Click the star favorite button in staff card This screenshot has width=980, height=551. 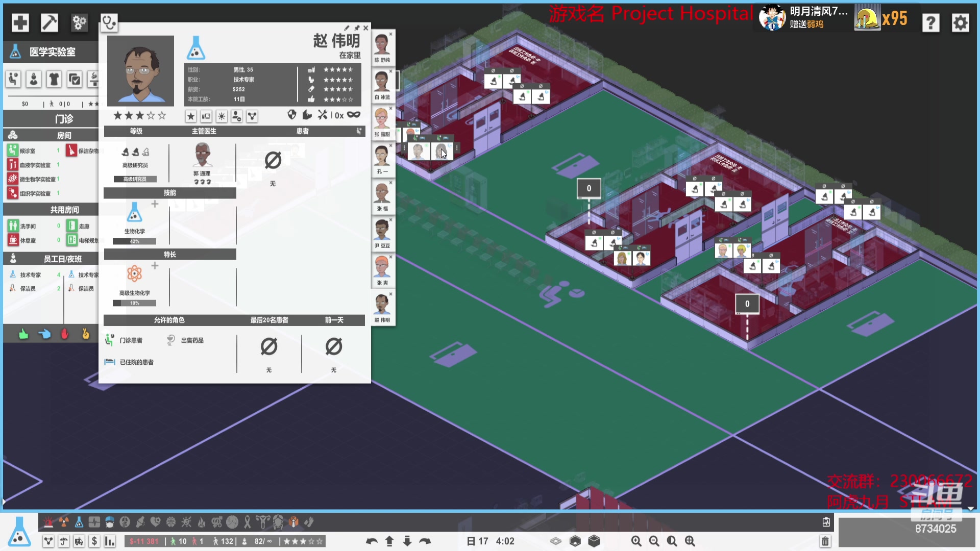tap(191, 116)
